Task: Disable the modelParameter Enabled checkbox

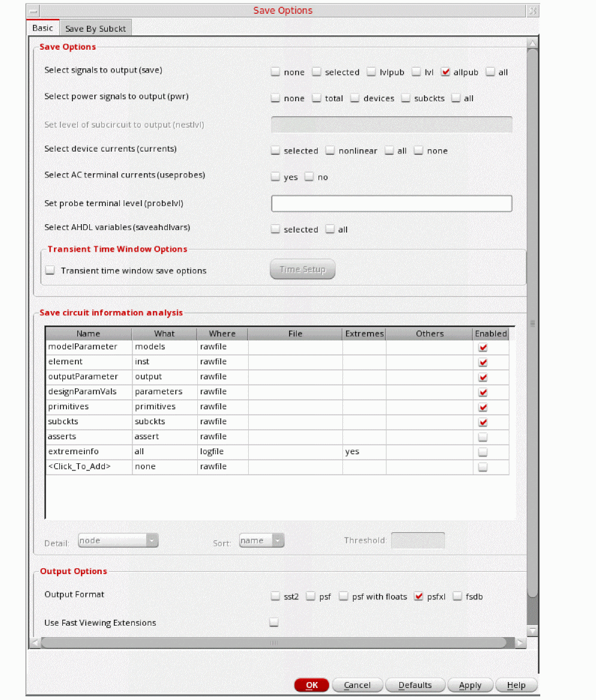Action: coord(483,347)
